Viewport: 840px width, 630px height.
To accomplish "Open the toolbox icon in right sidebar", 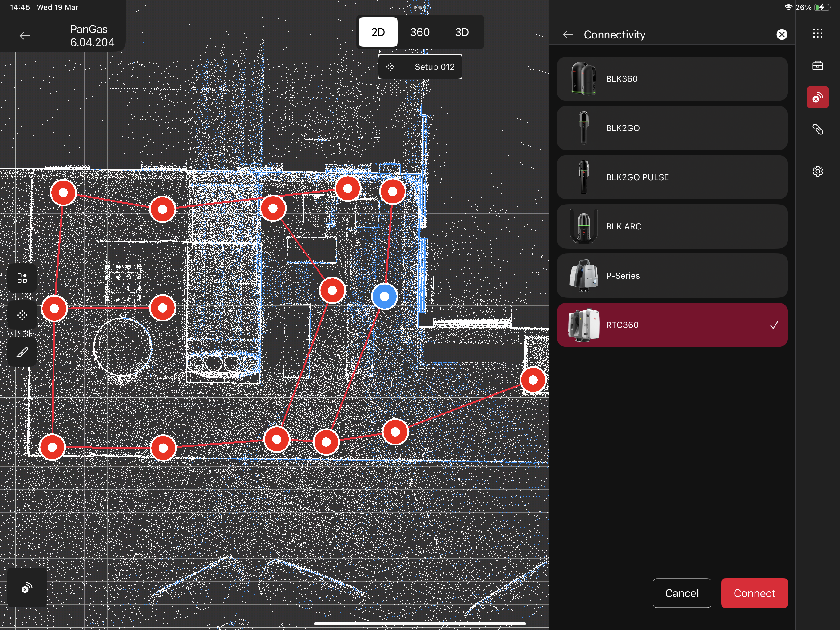I will (x=817, y=65).
